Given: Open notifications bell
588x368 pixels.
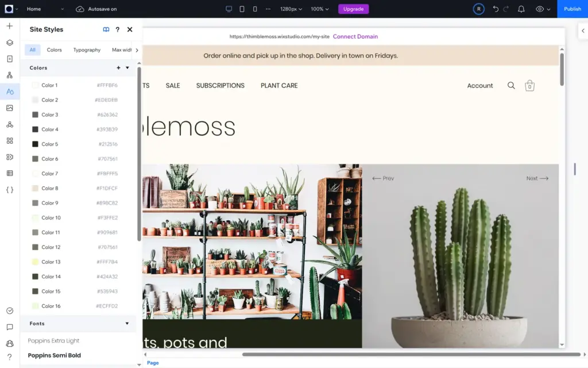Looking at the screenshot, I should 521,9.
